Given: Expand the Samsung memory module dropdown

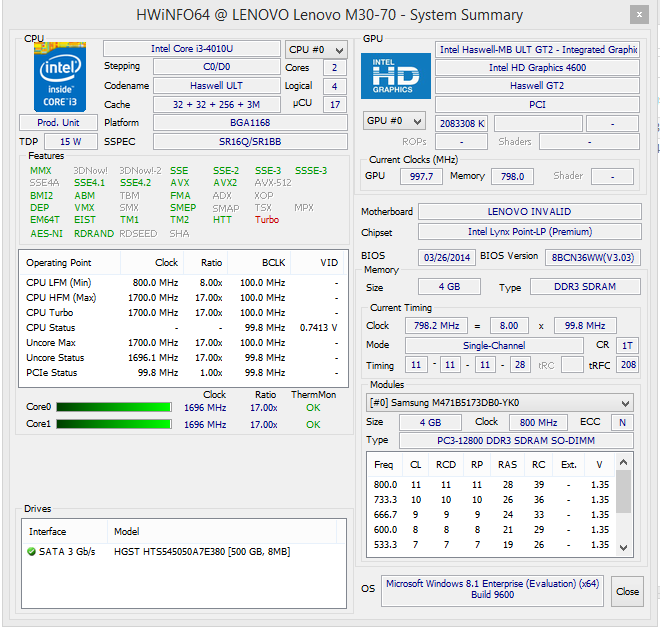Looking at the screenshot, I should click(500, 403).
